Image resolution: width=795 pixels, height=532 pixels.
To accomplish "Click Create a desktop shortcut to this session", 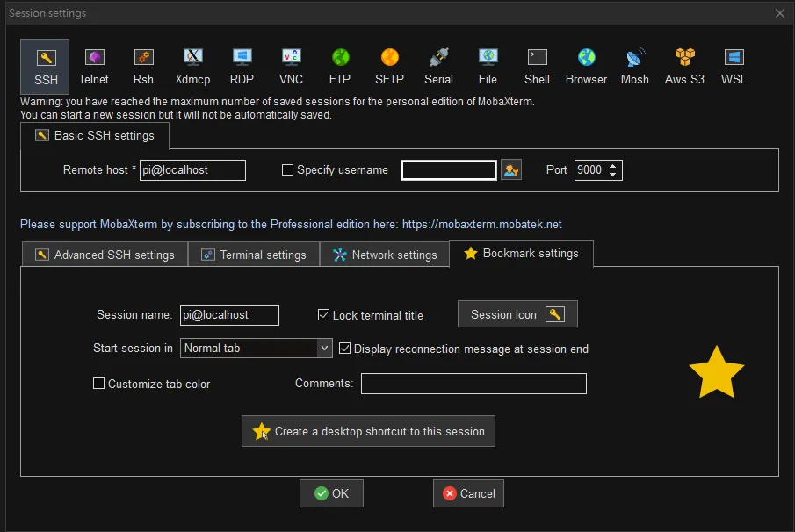I will (x=368, y=431).
